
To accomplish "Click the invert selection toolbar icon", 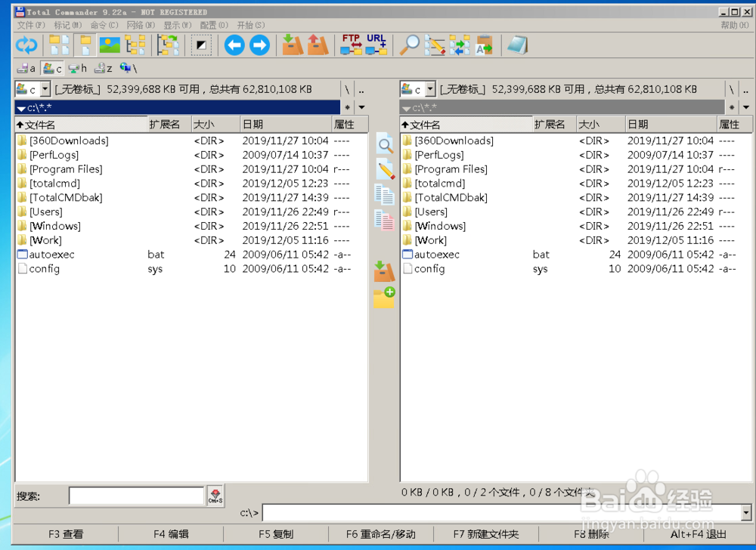I will pos(201,45).
